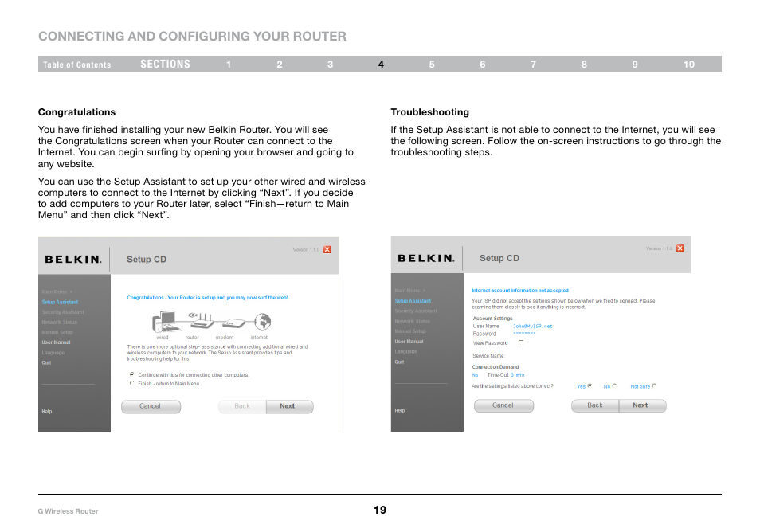Select Yes for settings correct
This screenshot has height=532, width=760.
pos(590,386)
